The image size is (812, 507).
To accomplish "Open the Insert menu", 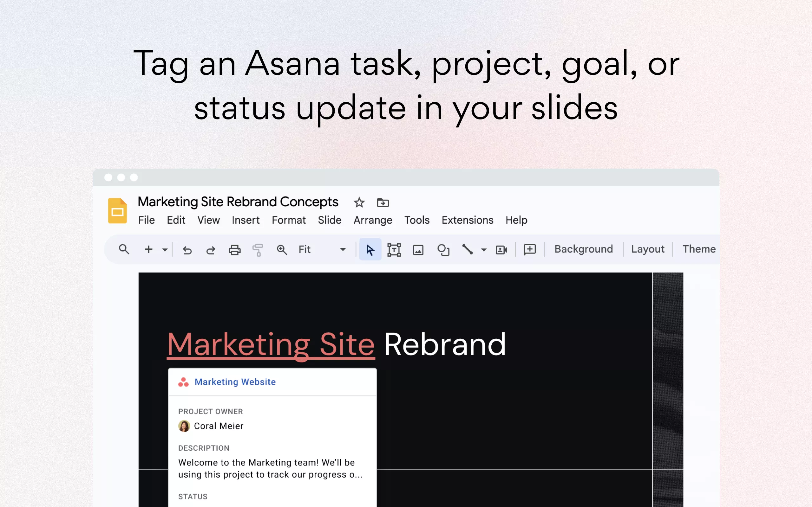I will point(245,220).
